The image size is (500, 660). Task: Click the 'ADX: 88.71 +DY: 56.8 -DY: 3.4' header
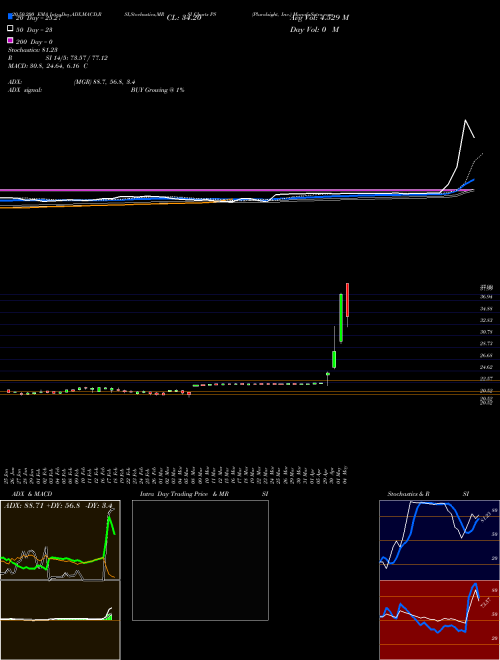pyautogui.click(x=58, y=505)
